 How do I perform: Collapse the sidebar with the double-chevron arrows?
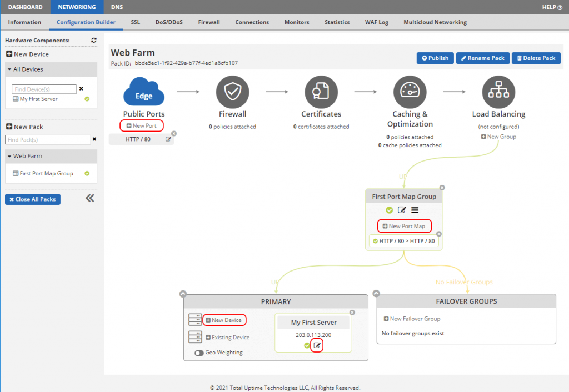(x=89, y=197)
